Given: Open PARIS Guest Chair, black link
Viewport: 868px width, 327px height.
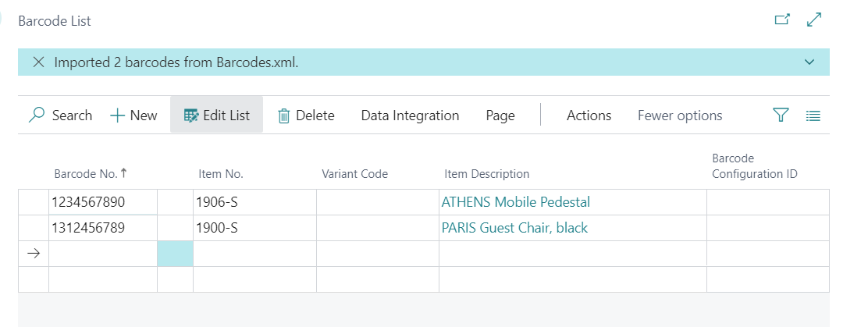Looking at the screenshot, I should tap(514, 228).
